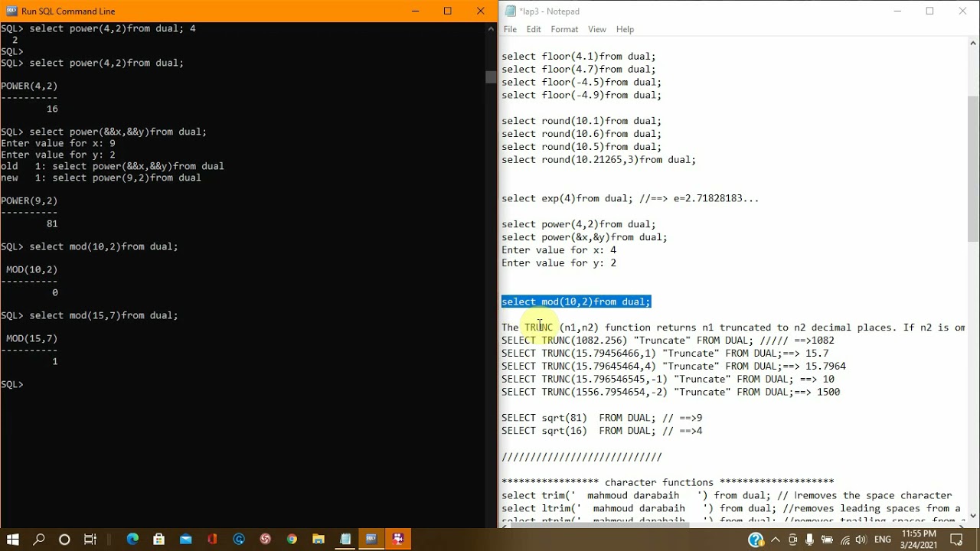Image resolution: width=980 pixels, height=551 pixels.
Task: Click 'SELECT sqrt(81)' line in Notepad
Action: pos(602,418)
